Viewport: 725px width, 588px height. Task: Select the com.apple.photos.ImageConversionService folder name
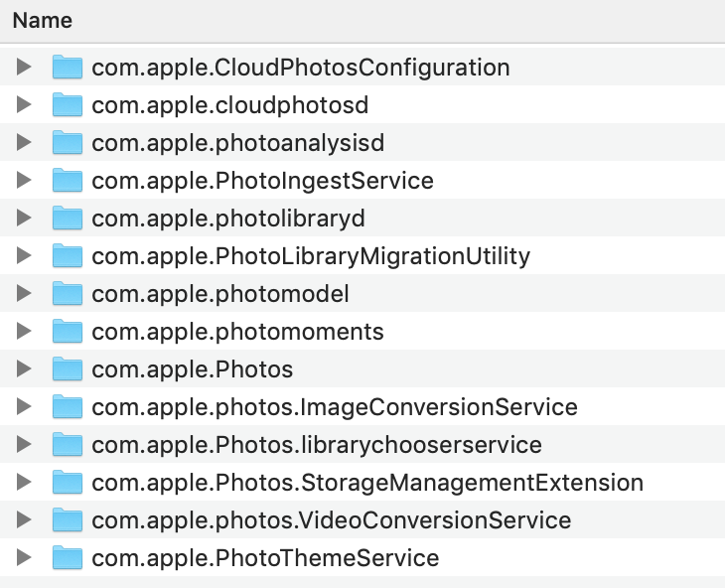pos(334,407)
